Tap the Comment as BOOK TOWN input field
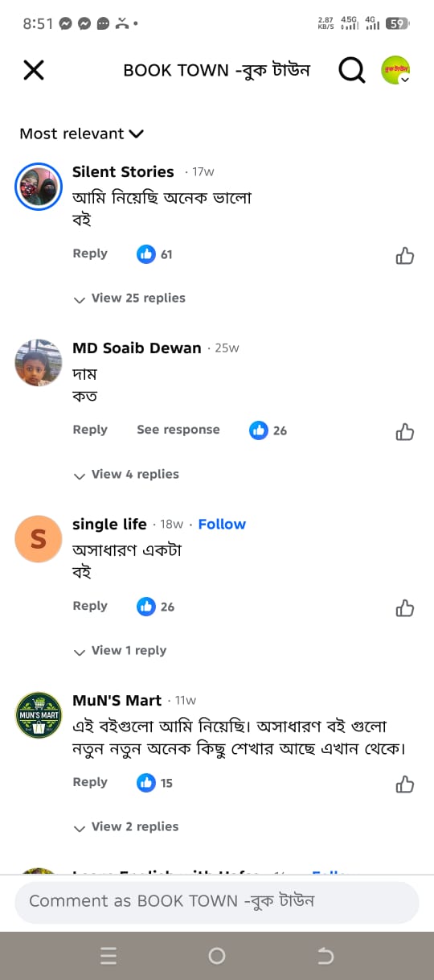 217,901
